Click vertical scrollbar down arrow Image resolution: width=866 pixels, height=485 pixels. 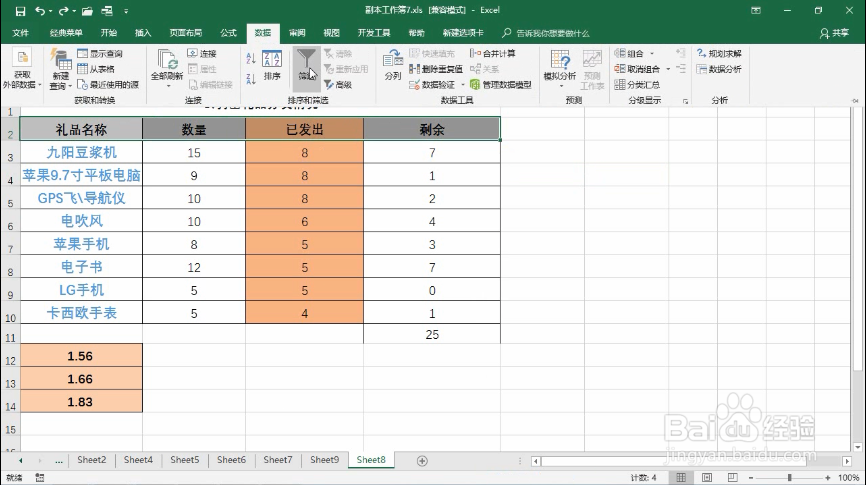pos(857,447)
